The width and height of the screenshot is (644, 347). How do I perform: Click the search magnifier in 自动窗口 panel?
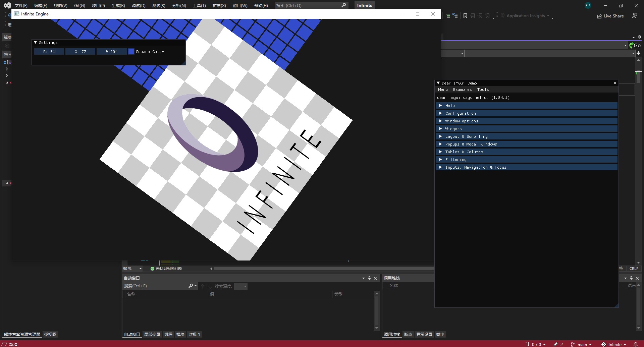pyautogui.click(x=191, y=286)
